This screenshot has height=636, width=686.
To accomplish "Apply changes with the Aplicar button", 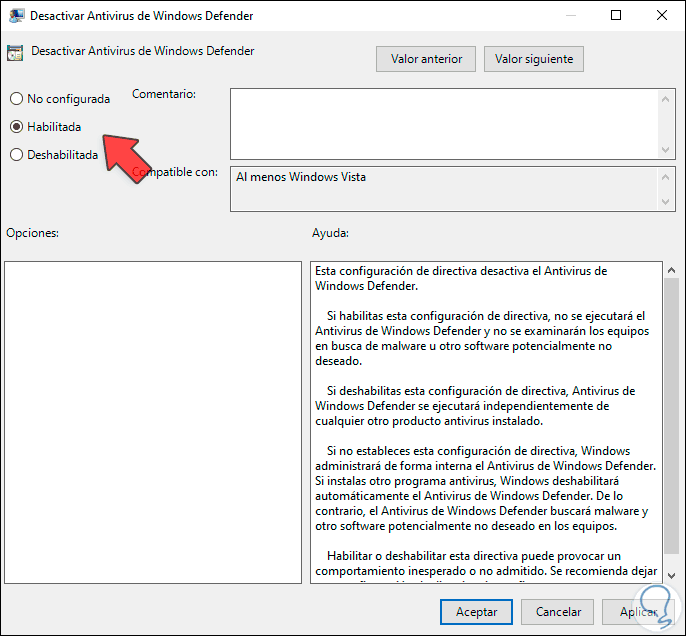I will [638, 612].
